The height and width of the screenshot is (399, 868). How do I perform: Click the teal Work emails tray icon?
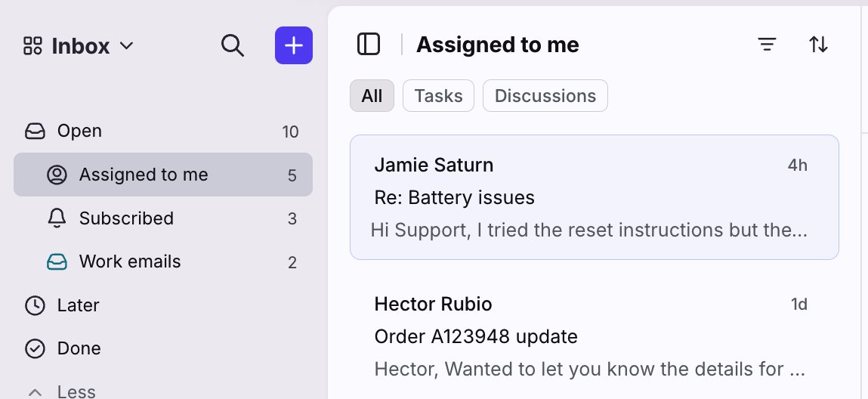[57, 261]
